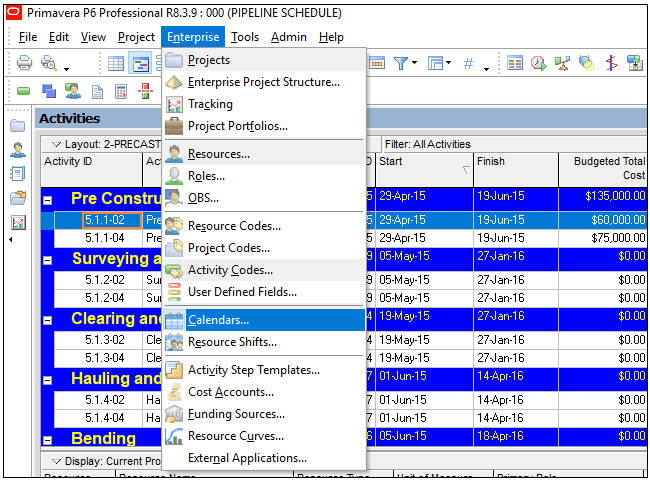
Task: Choose Cost Accounts... menu entry
Action: point(264,392)
